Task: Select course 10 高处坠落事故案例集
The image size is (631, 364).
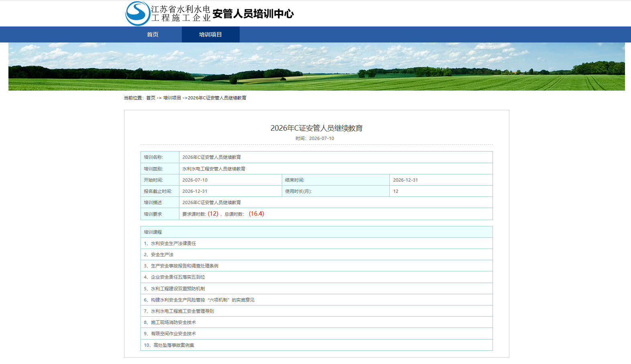Action: (316, 345)
